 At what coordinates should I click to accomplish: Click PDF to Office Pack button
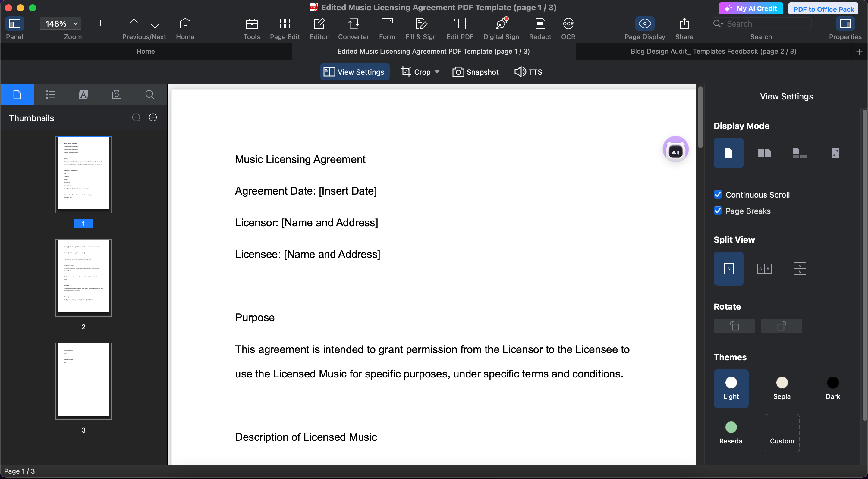[823, 9]
